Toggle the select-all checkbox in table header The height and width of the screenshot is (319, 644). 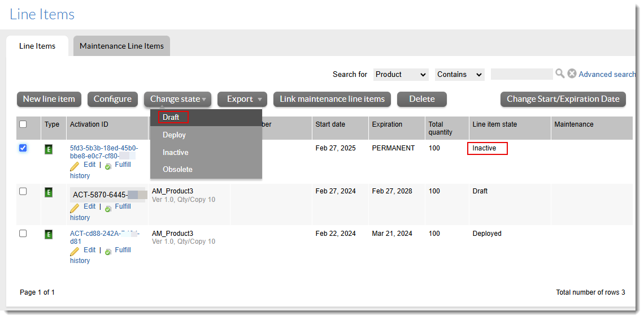click(23, 124)
